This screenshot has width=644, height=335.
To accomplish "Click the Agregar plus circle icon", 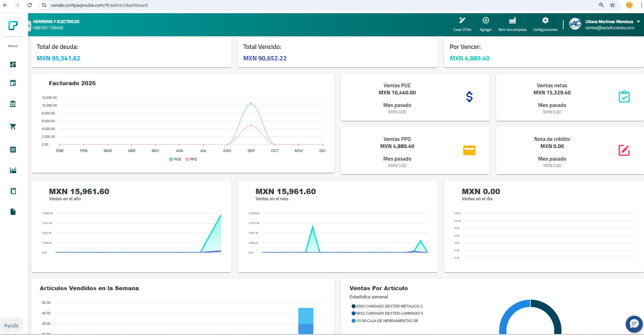I will tap(486, 21).
